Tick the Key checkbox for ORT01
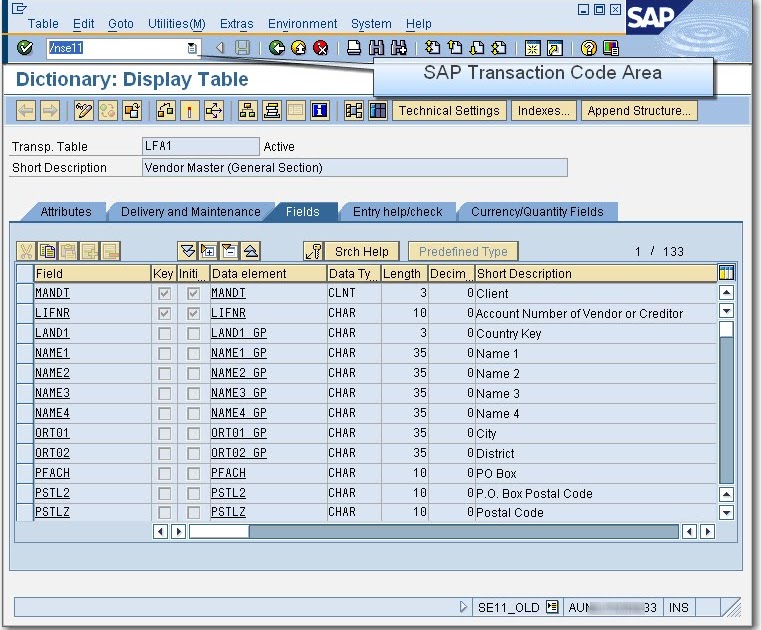Viewport: 761px width, 630px height. click(x=164, y=433)
